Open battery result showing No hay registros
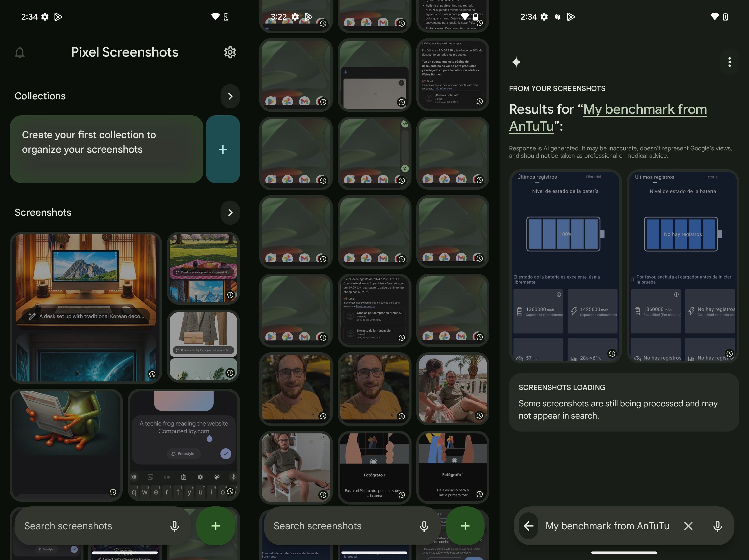Image resolution: width=749 pixels, height=560 pixels. 683,266
